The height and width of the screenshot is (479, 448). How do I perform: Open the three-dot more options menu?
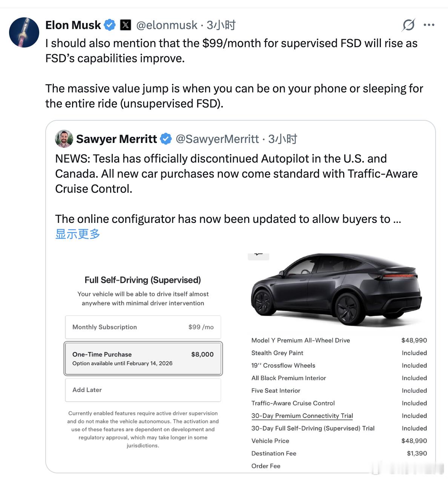coord(429,25)
